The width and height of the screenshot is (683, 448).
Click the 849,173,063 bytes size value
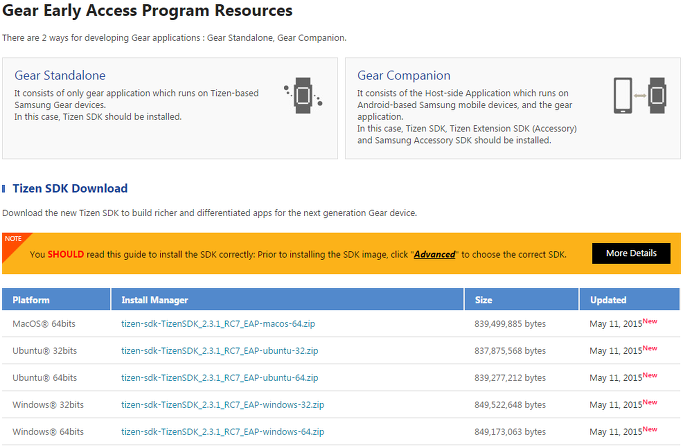pyautogui.click(x=510, y=432)
